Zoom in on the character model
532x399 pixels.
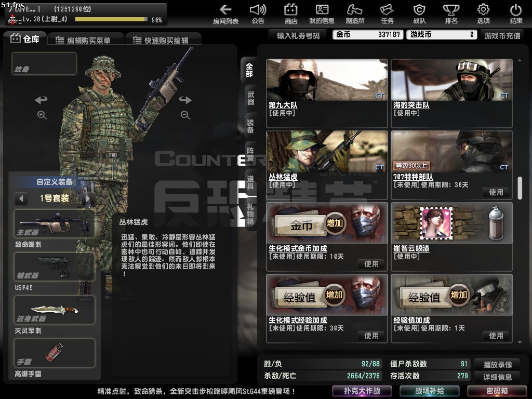pyautogui.click(x=42, y=115)
